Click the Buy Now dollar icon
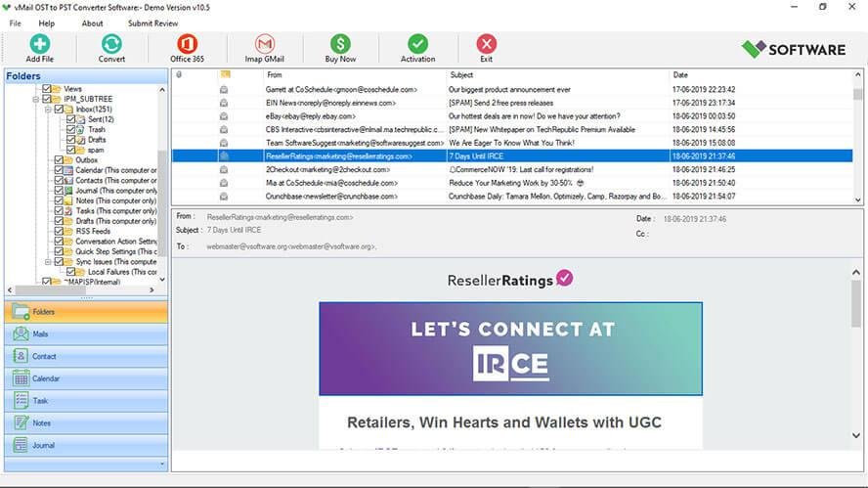This screenshot has height=488, width=868. tap(340, 44)
